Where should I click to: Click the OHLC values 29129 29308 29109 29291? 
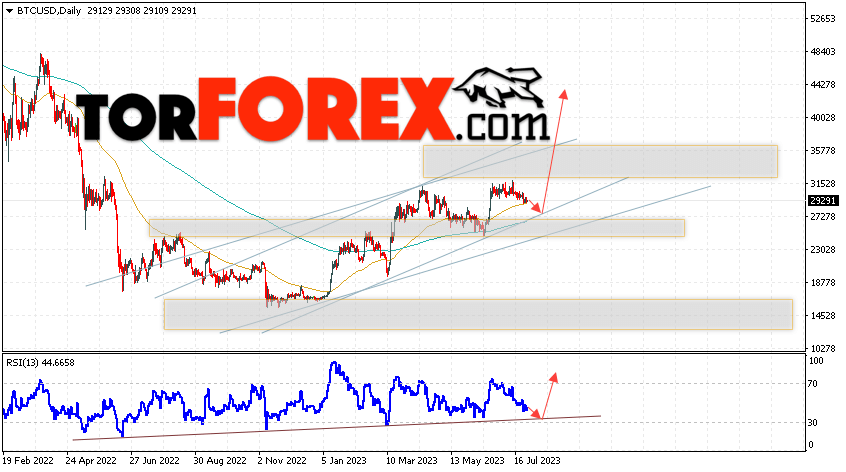pos(142,11)
